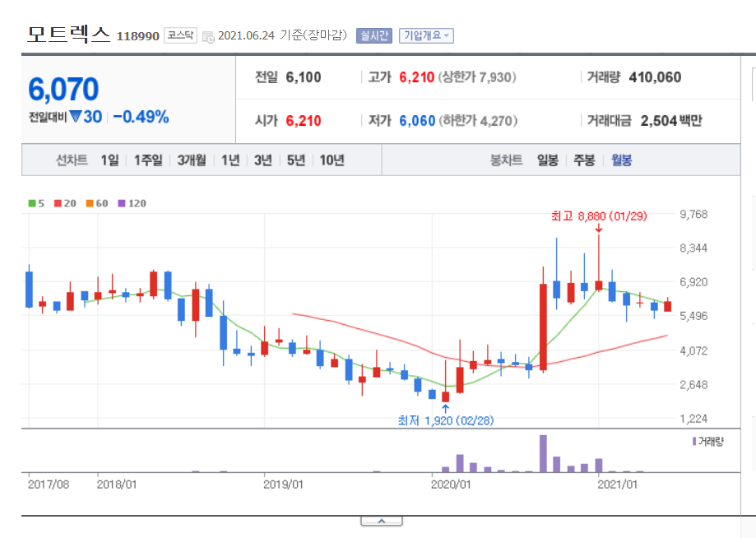Click the 2021/01 date axis label
This screenshot has height=538, width=756.
[x=617, y=484]
